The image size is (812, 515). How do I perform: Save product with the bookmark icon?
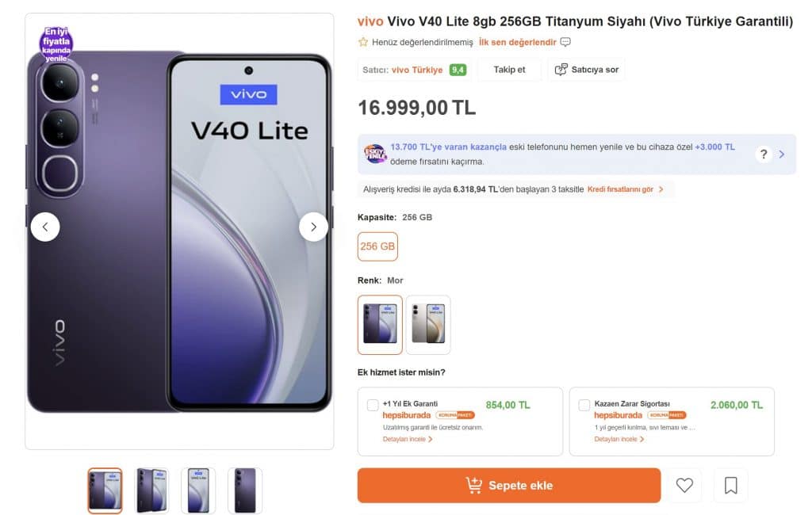click(730, 485)
